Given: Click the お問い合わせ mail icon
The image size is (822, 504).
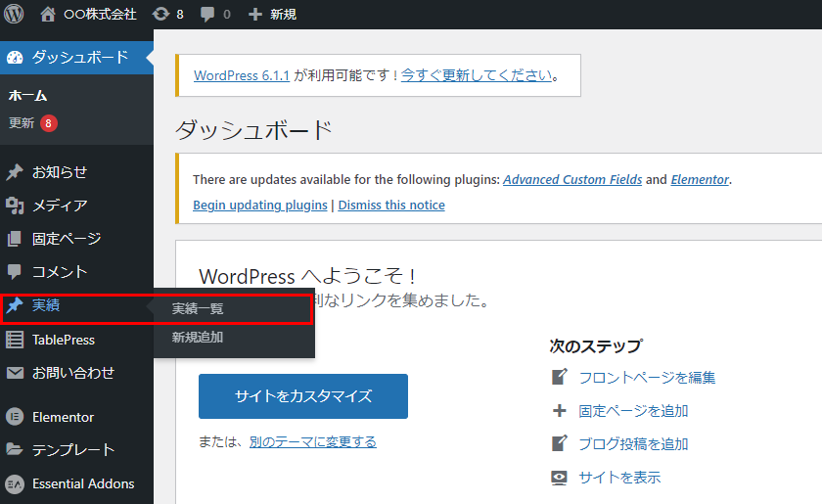Looking at the screenshot, I should (15, 373).
